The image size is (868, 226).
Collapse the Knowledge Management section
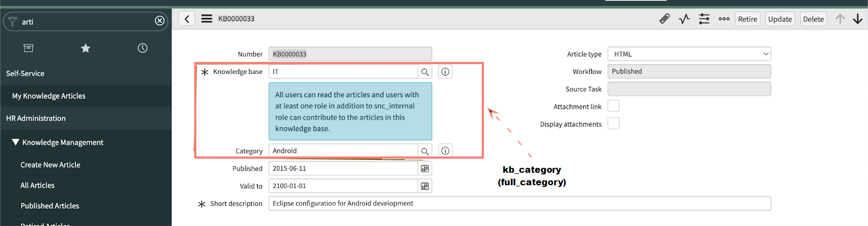[16, 142]
